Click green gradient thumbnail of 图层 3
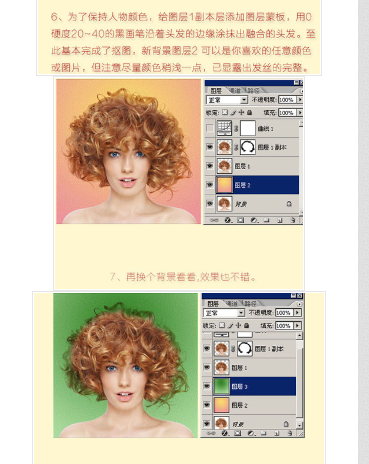Image resolution: width=369 pixels, height=464 pixels. click(x=221, y=386)
